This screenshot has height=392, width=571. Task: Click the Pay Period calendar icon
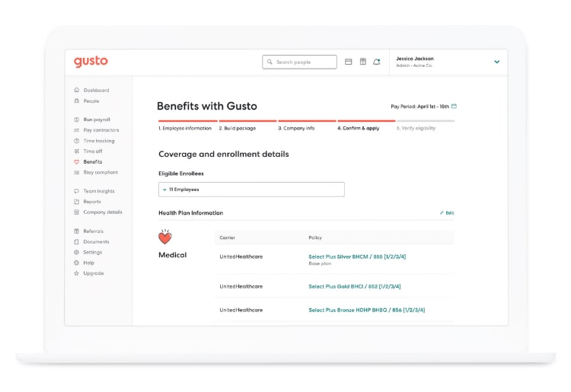tap(454, 107)
